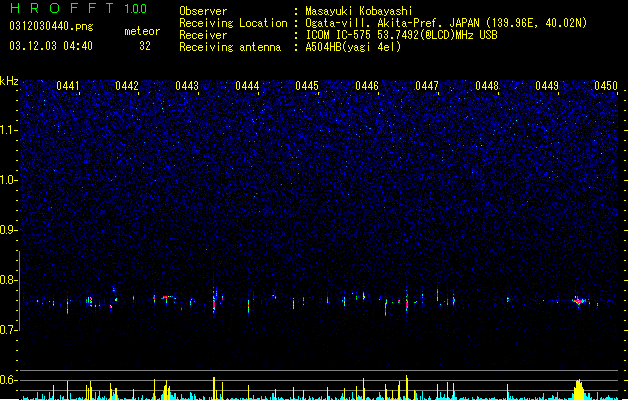This screenshot has width=629, height=400.
Task: Click the 0450 time marker
Action: [606, 86]
